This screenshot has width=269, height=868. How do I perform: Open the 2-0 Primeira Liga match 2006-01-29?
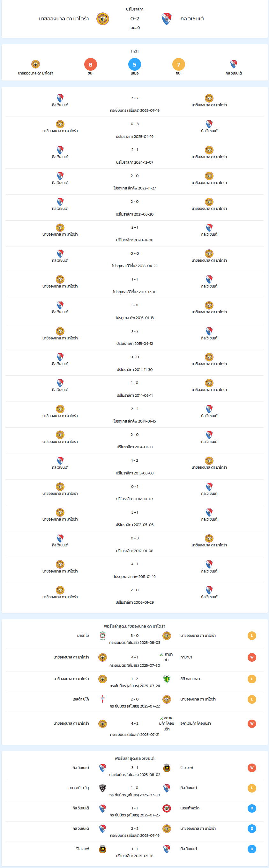click(x=135, y=596)
